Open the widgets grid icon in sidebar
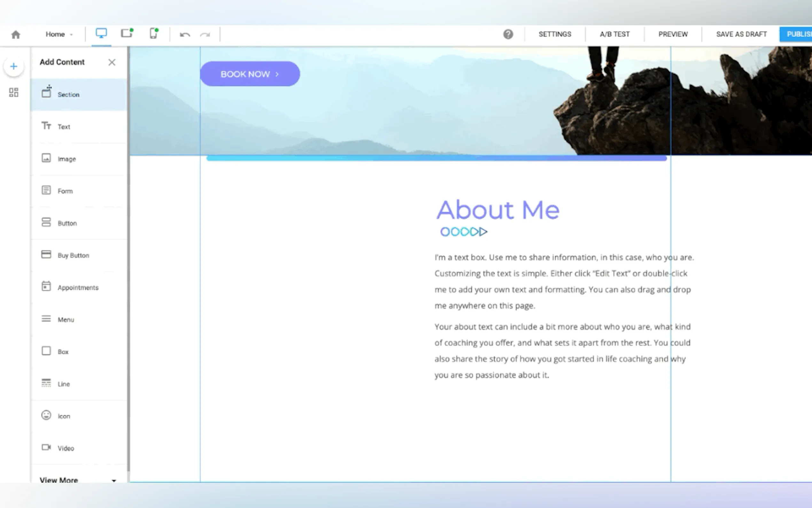This screenshot has width=812, height=508. [x=14, y=92]
